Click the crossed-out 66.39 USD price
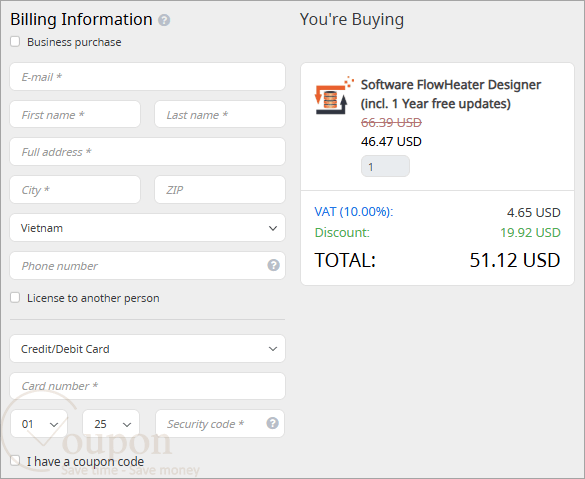Image resolution: width=585 pixels, height=479 pixels. click(x=391, y=122)
